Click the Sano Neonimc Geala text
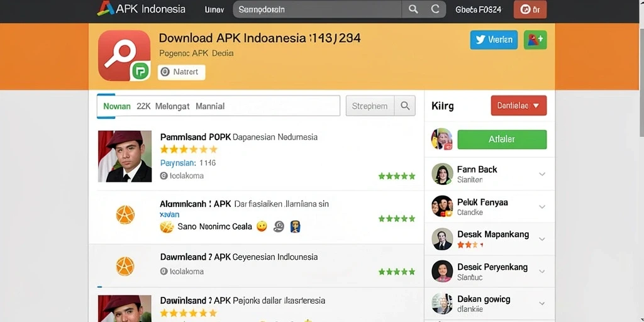Image resolution: width=644 pixels, height=322 pixels. coord(215,226)
